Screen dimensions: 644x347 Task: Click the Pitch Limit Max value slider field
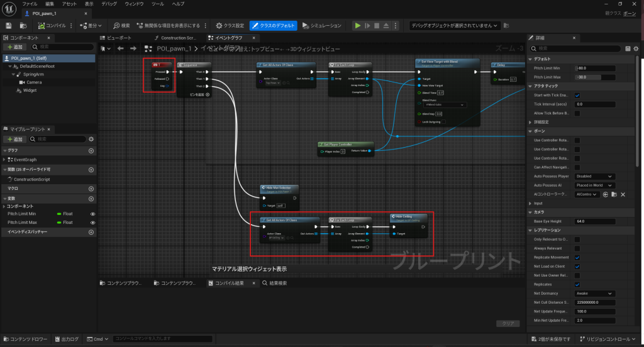(x=596, y=77)
